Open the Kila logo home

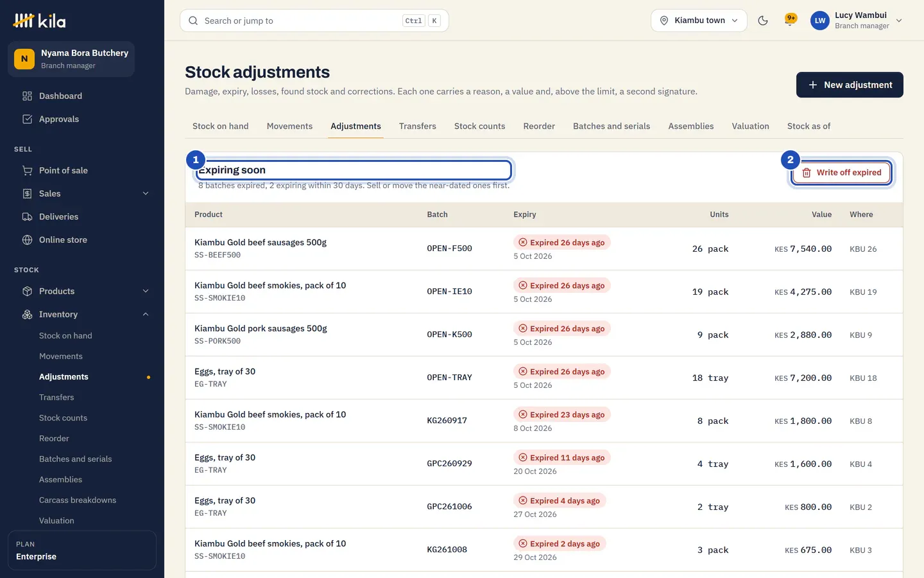39,21
